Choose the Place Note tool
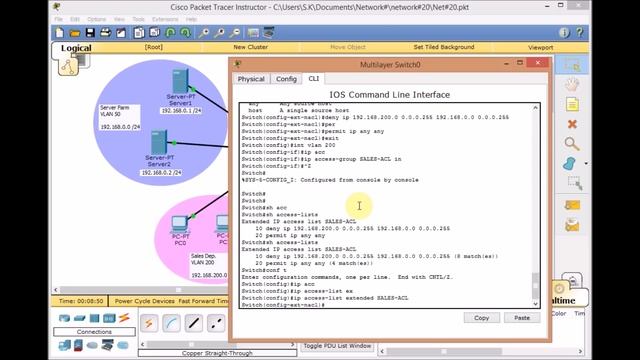The image size is (640, 360). (x=572, y=104)
